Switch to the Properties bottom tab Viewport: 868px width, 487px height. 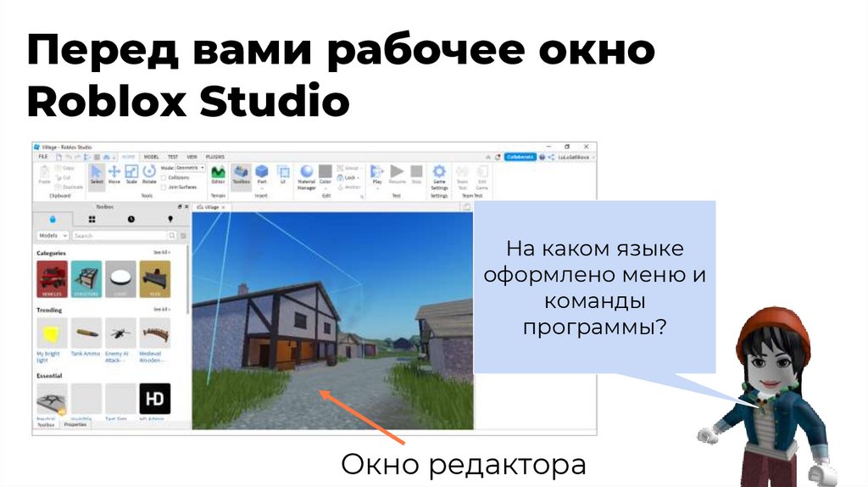[75, 425]
